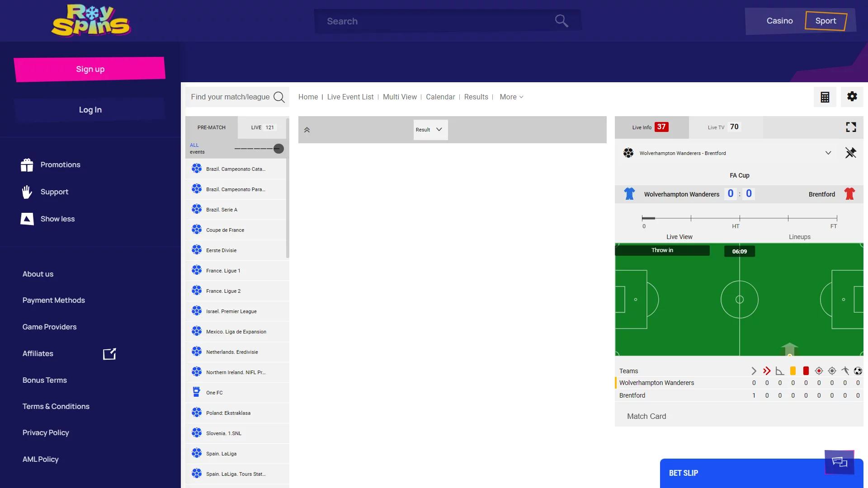Go to sportsbook Home

pos(308,97)
